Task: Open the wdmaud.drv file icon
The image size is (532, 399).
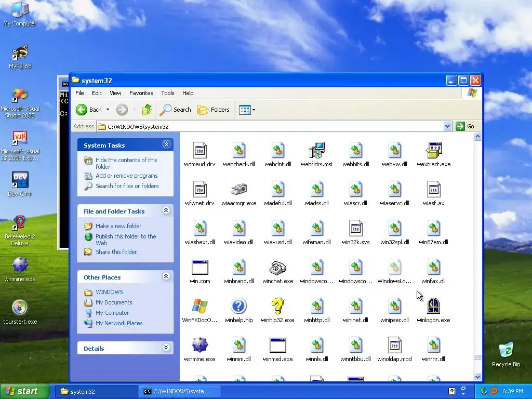Action: [x=199, y=150]
